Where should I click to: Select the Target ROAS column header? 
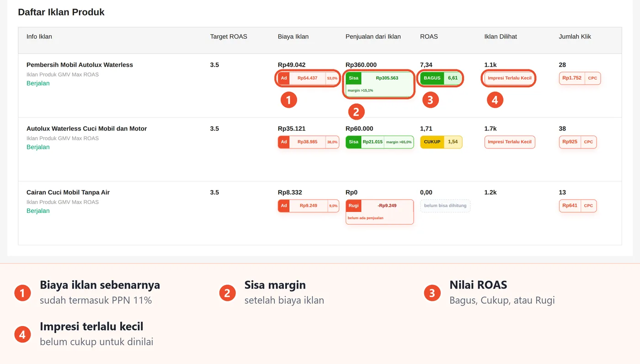[x=229, y=37]
